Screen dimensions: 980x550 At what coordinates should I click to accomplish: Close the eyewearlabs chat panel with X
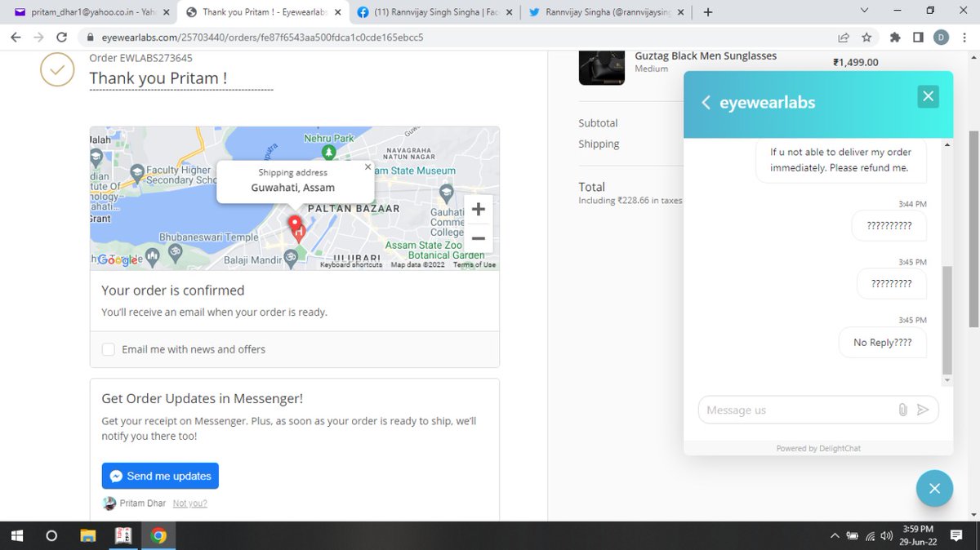[928, 96]
